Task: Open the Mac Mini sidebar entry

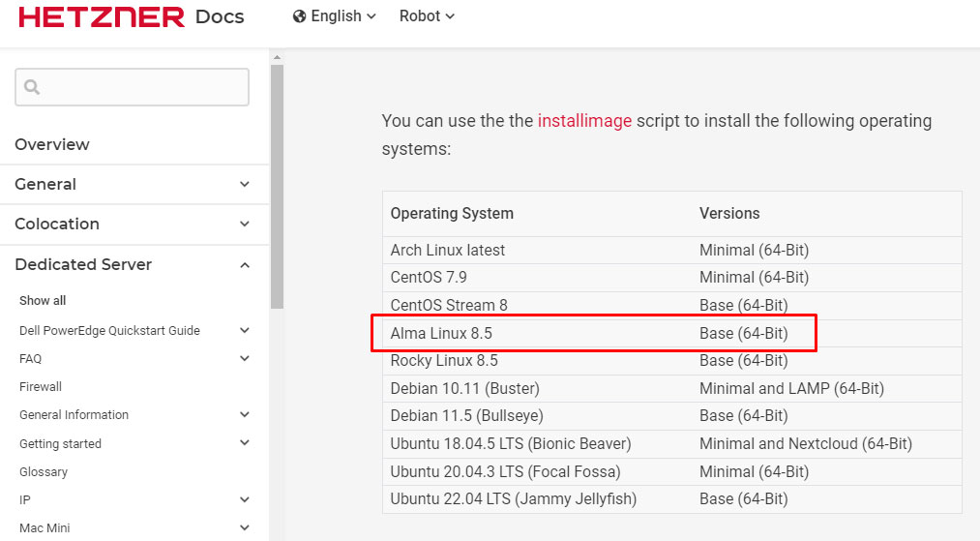Action: point(45,528)
